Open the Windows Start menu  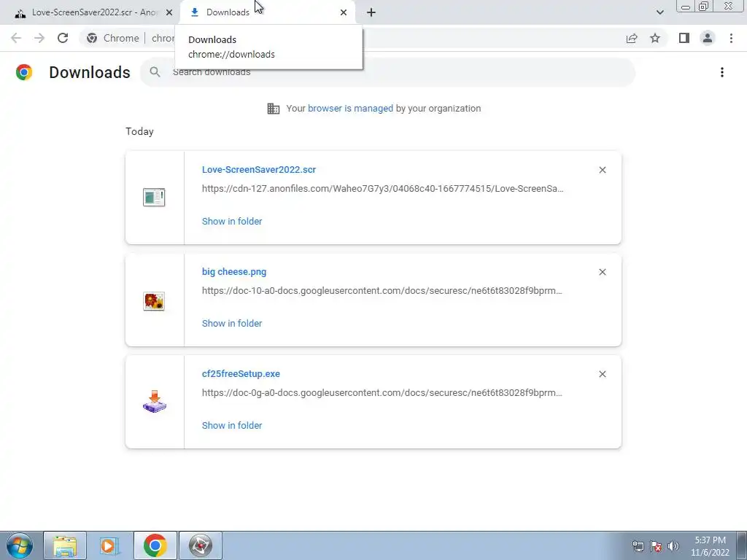point(19,545)
